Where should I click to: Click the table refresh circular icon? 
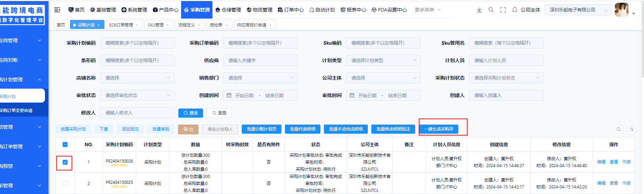pyautogui.click(x=632, y=129)
